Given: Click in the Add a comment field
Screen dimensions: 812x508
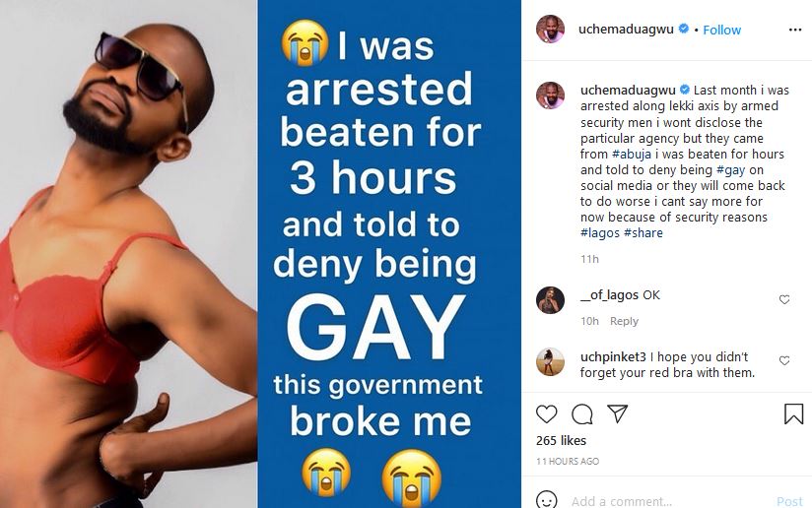Looking at the screenshot, I should pyautogui.click(x=668, y=501).
